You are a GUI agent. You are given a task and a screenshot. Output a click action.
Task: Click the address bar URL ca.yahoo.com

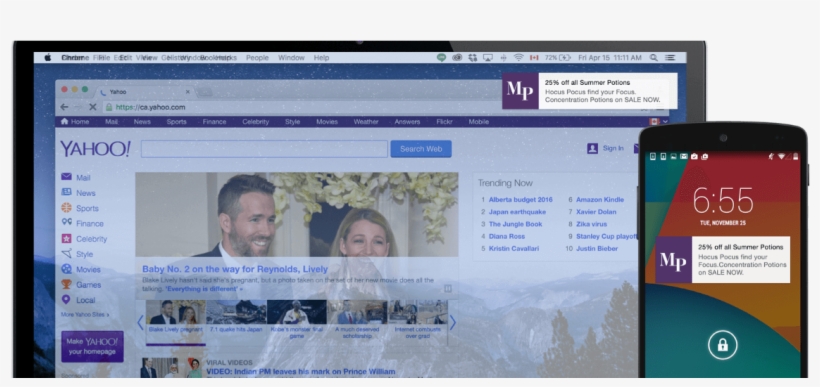(151, 107)
